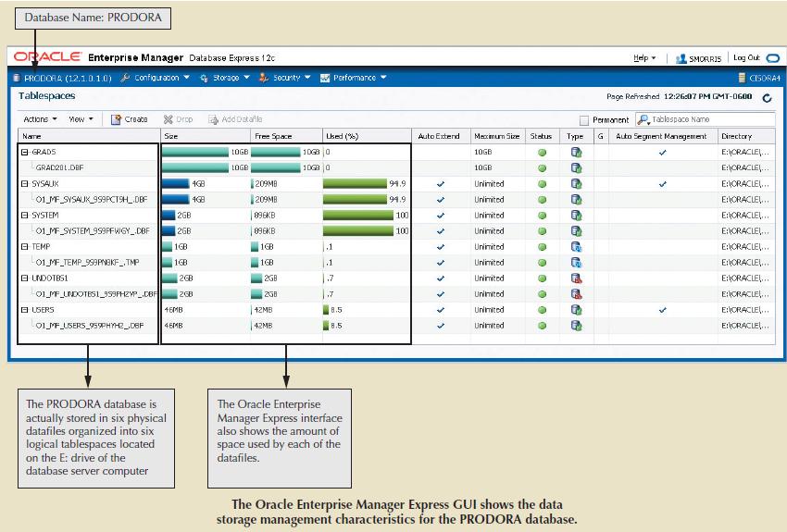
Task: Click the green status icon for TEMP
Action: click(x=542, y=247)
